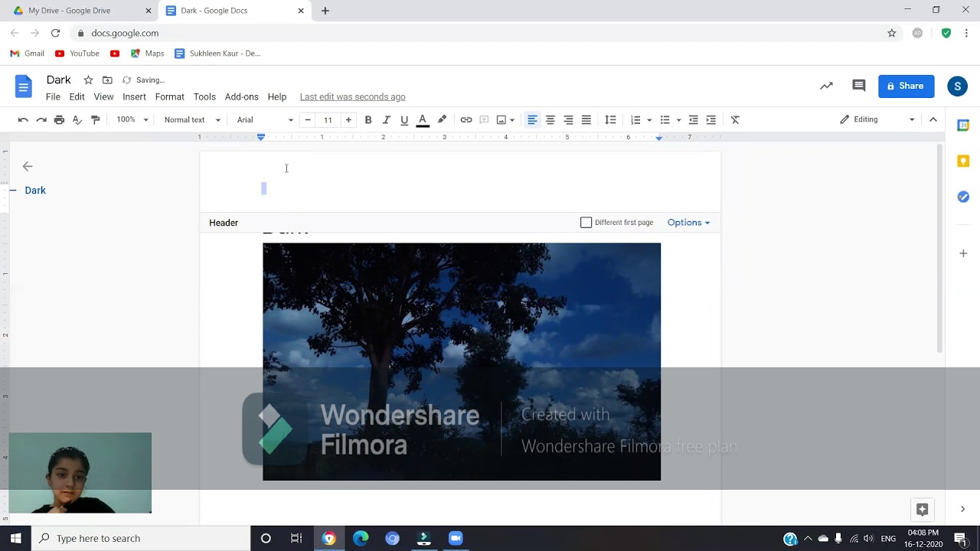Click the Move to folder icon
Viewport: 980px width, 551px height.
pyautogui.click(x=107, y=80)
